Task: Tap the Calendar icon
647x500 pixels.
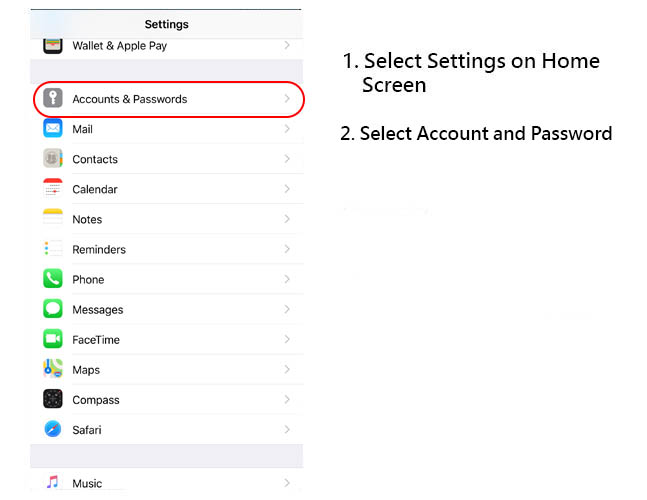Action: 53,189
